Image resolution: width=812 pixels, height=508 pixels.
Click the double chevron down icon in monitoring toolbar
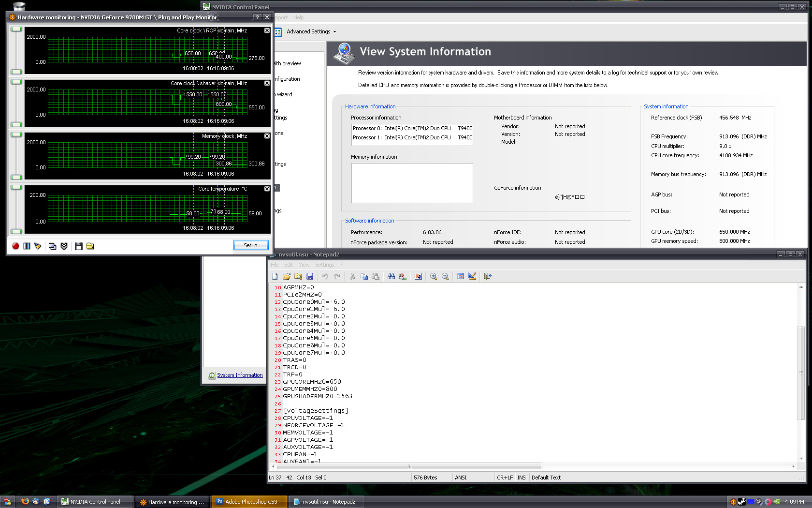pos(64,246)
